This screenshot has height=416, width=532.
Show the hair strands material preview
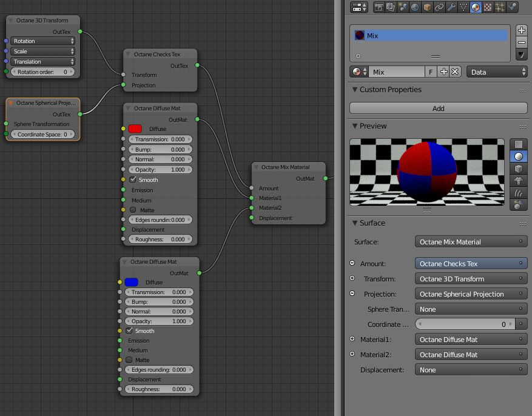519,191
